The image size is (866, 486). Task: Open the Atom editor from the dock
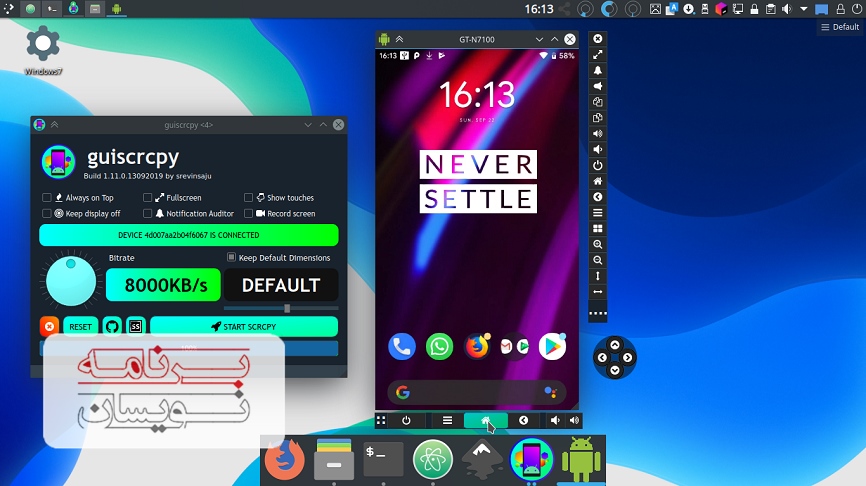click(433, 459)
